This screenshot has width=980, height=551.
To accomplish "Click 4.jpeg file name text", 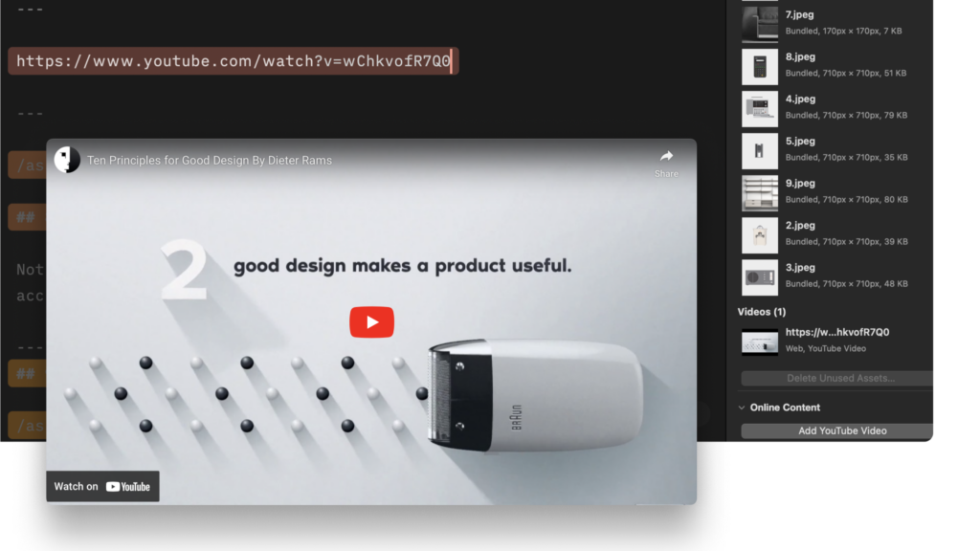I will [800, 99].
